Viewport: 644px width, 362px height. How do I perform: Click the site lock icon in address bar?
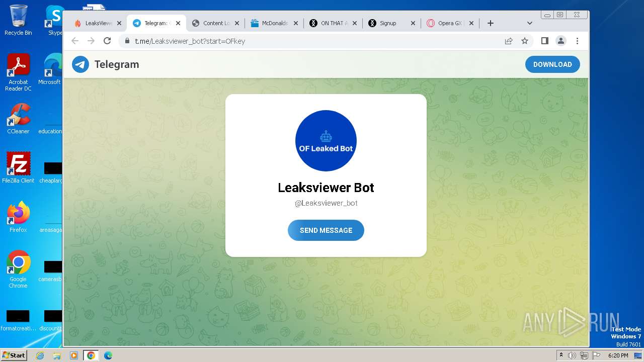tap(127, 41)
